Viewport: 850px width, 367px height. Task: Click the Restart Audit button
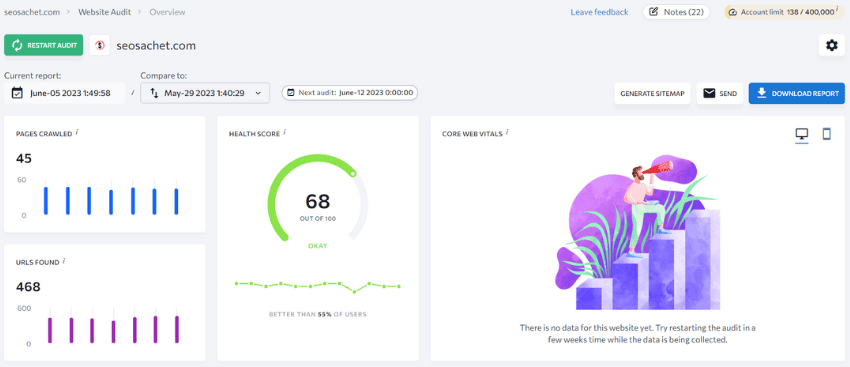43,46
